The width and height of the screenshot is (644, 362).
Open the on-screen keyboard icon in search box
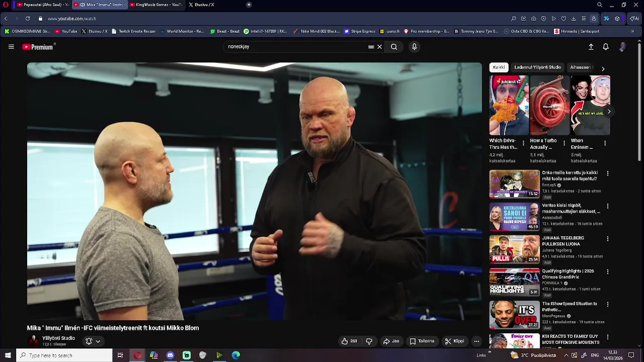[x=371, y=47]
